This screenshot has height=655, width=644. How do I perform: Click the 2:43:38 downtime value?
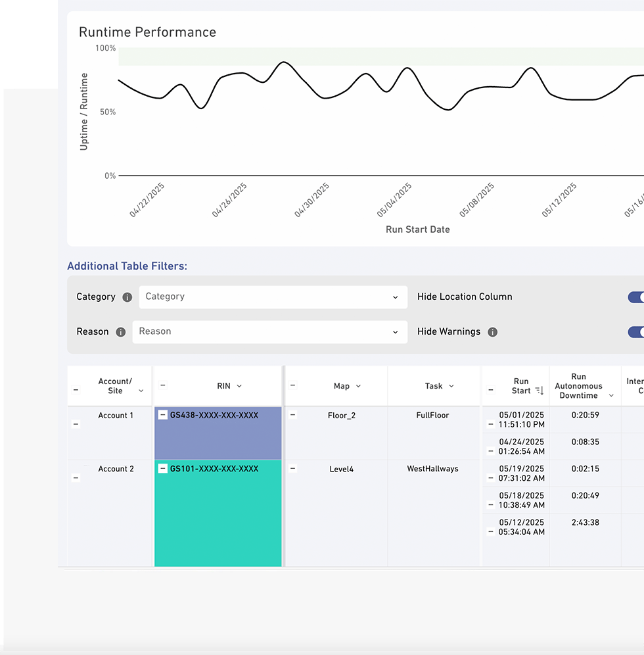pos(585,523)
